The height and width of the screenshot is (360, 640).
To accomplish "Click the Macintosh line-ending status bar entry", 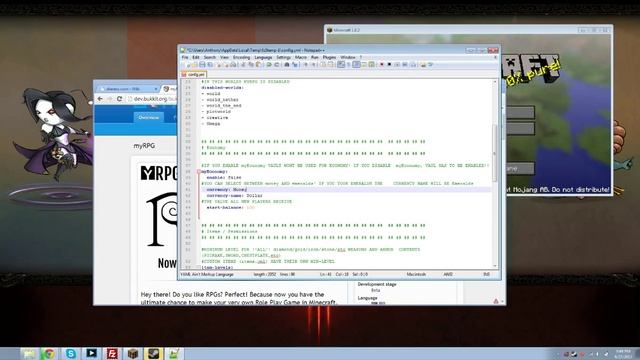I will [x=416, y=274].
